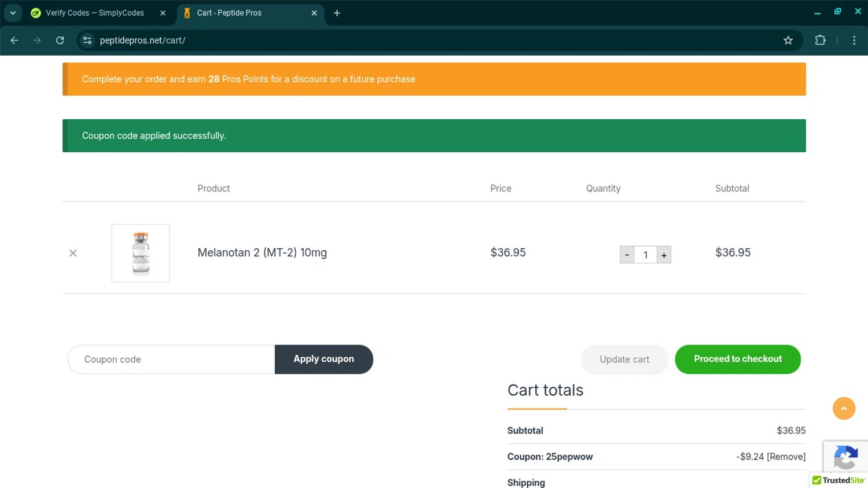Go forward to next page
This screenshot has height=488, width=868.
(37, 40)
